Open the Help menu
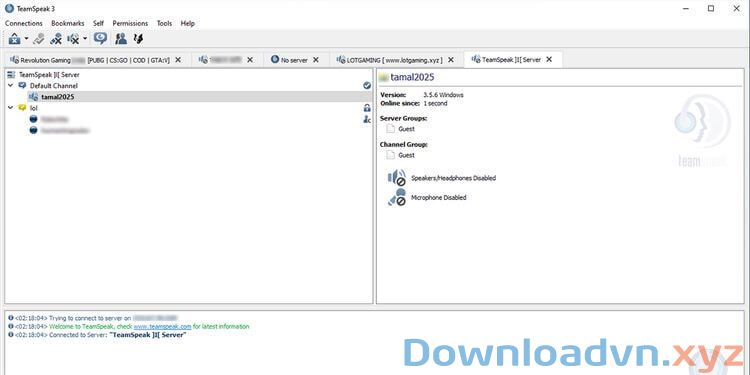This screenshot has height=375, width=750. 188,23
